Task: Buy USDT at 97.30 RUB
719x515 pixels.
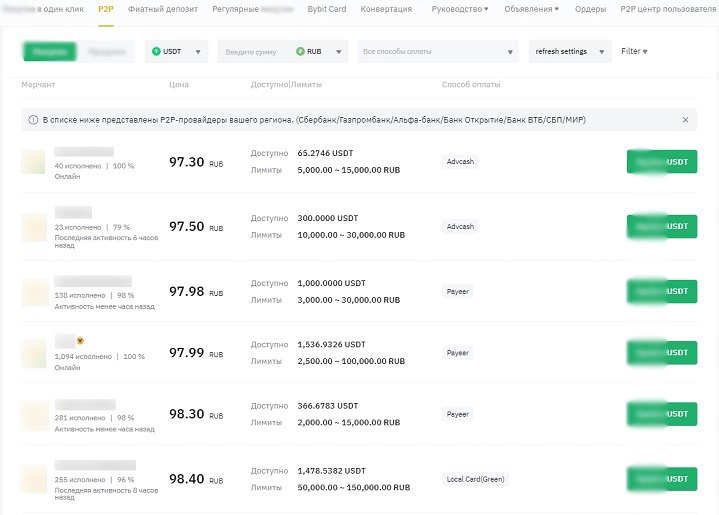Action: point(662,162)
